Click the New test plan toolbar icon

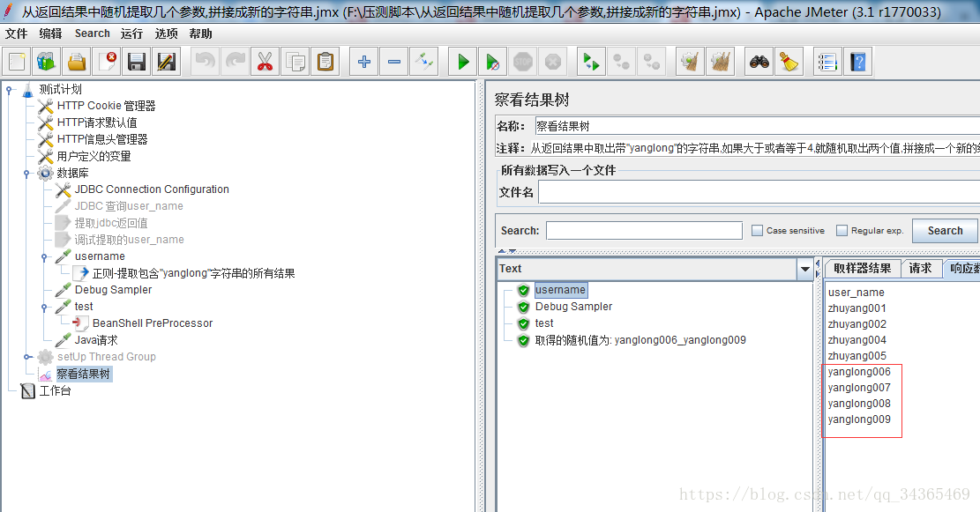pyautogui.click(x=17, y=62)
